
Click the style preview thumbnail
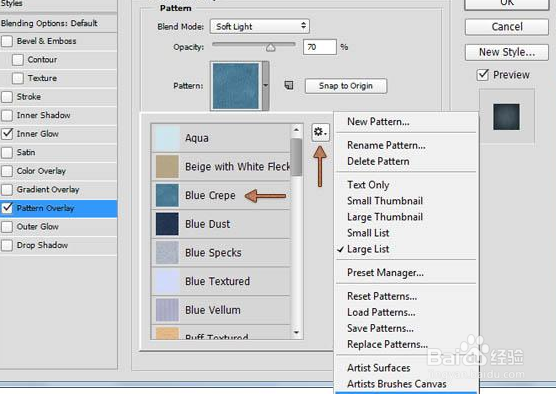coord(506,117)
